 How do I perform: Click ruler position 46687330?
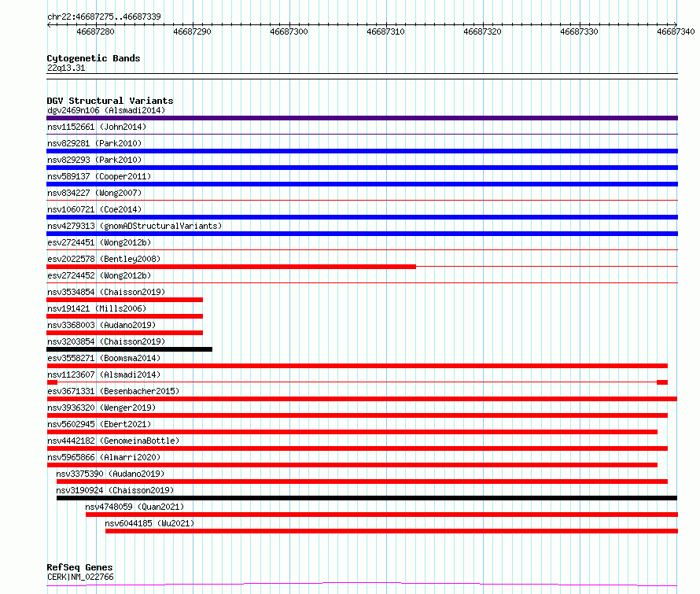[x=579, y=31]
